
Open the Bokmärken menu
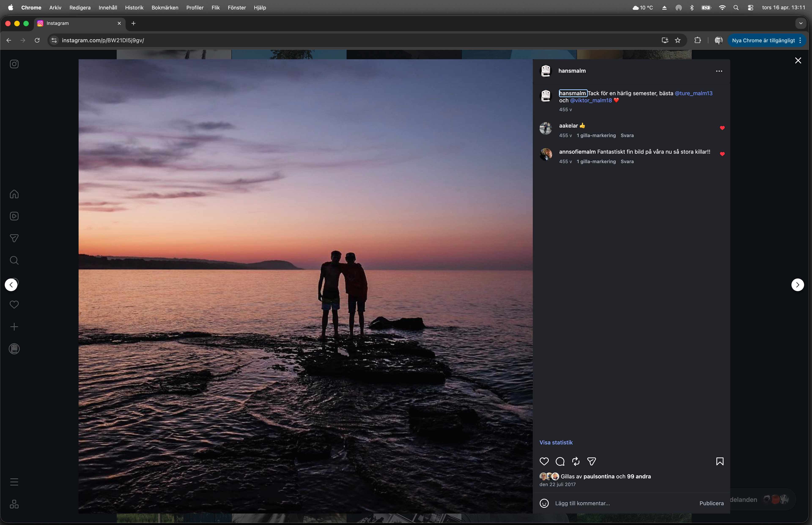click(x=165, y=7)
